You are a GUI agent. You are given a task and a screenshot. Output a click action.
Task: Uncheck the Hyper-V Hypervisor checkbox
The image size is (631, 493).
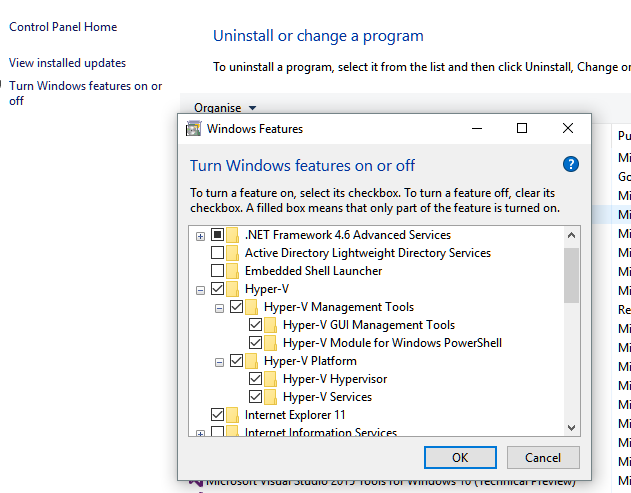coord(256,379)
